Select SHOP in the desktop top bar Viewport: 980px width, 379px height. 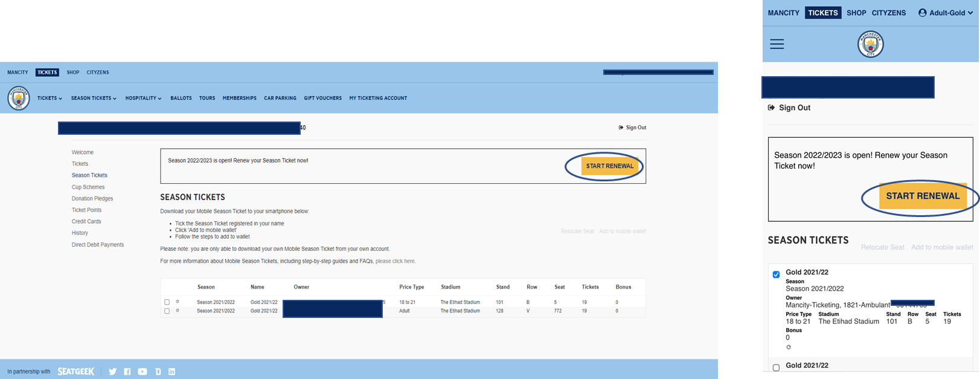pyautogui.click(x=73, y=73)
